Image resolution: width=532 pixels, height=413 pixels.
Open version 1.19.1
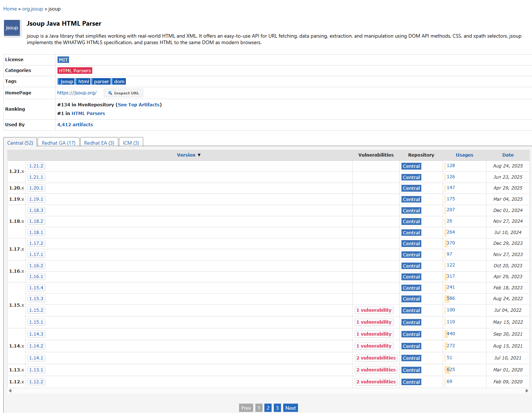pos(36,199)
